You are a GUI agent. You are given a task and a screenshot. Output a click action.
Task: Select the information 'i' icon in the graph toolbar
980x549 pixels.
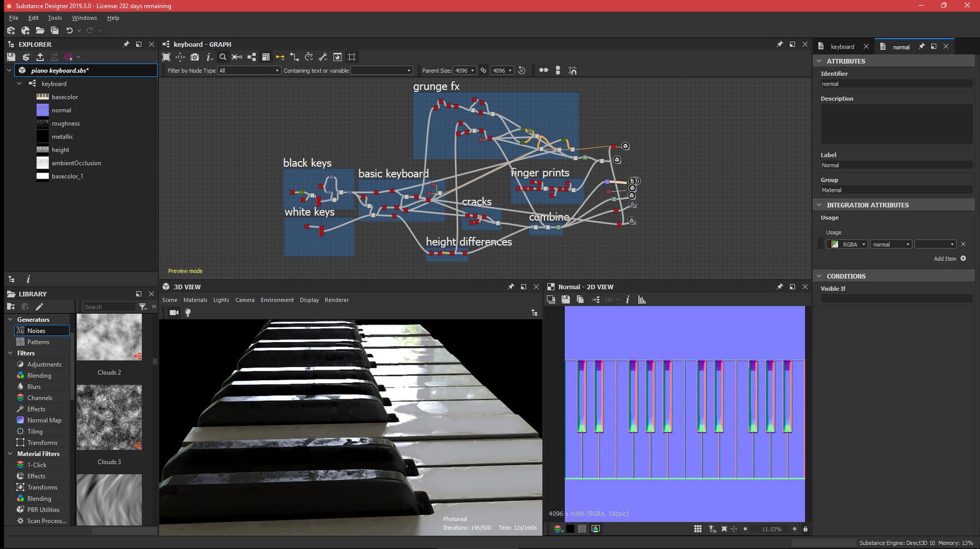pyautogui.click(x=209, y=57)
